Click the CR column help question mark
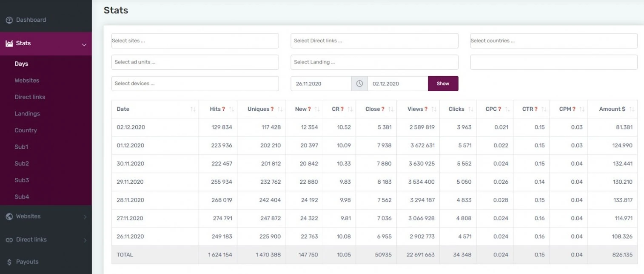This screenshot has height=274, width=644. coord(342,109)
